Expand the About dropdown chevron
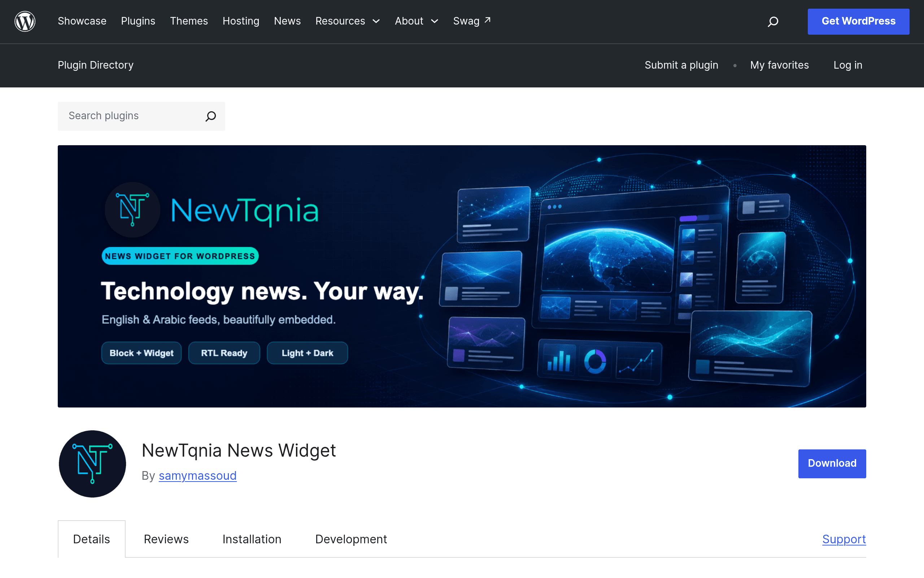 tap(435, 21)
